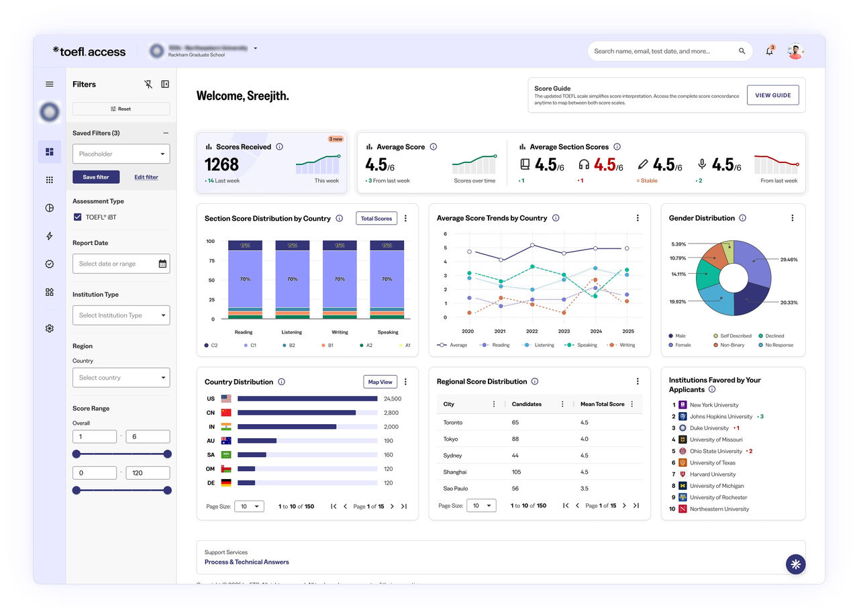The height and width of the screenshot is (616, 859).
Task: Click the lightning bolt icon in sidebar
Action: coord(49,236)
